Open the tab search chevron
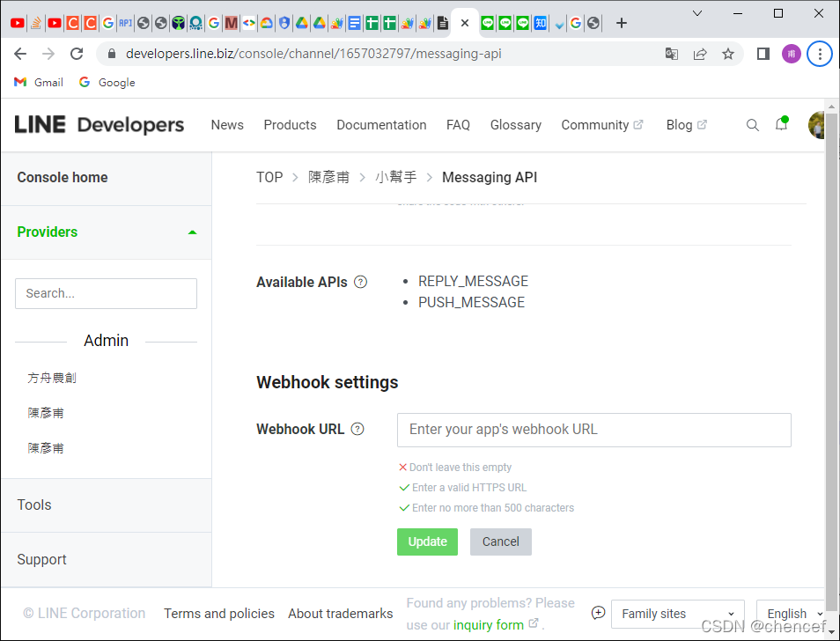Viewport: 840px width, 641px height. pos(697,13)
